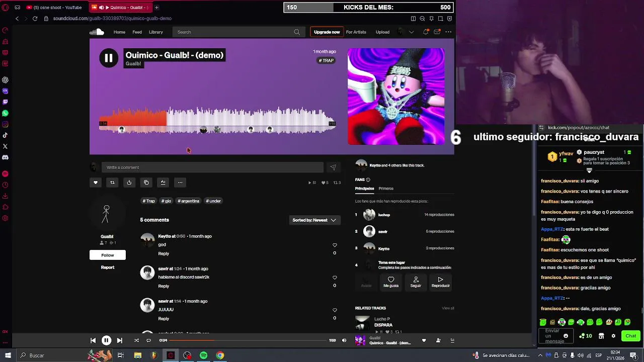Toggle repeat in the player bar

pos(148,340)
